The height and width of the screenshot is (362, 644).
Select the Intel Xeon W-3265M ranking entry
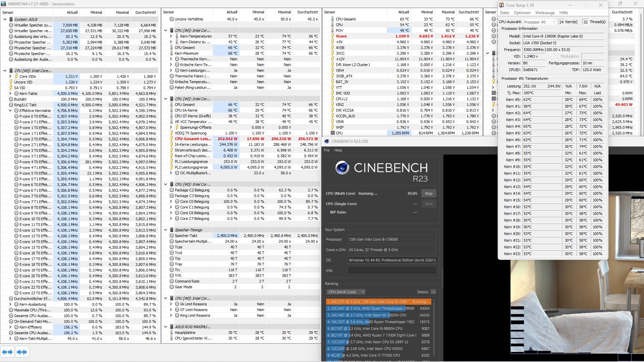[x=378, y=315]
